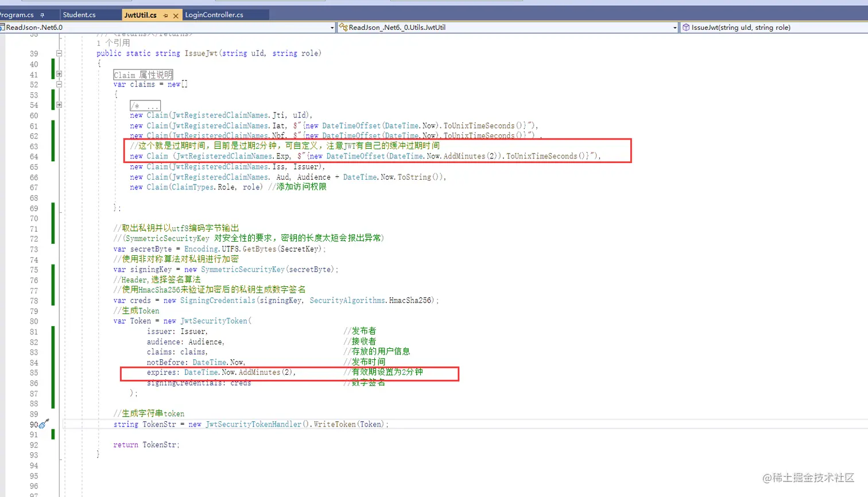Click the "notBefore: DateTime.Now," argument line
868x497 pixels.
(x=196, y=363)
